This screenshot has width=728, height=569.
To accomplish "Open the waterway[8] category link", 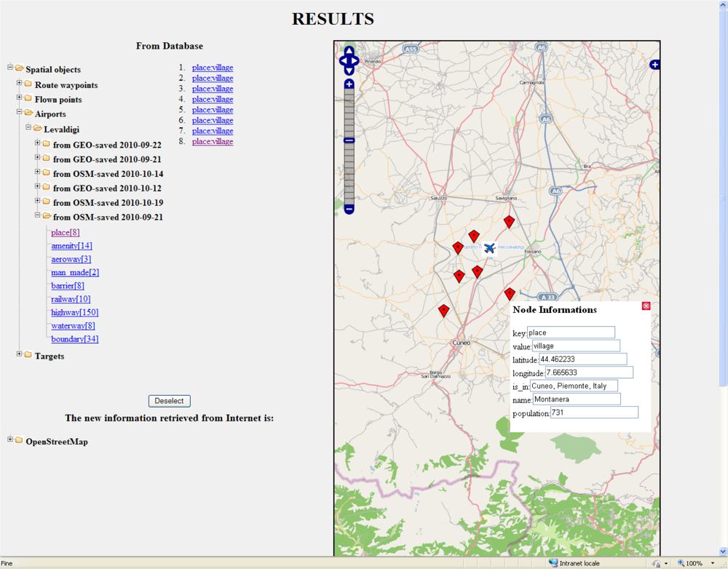I will pyautogui.click(x=74, y=326).
